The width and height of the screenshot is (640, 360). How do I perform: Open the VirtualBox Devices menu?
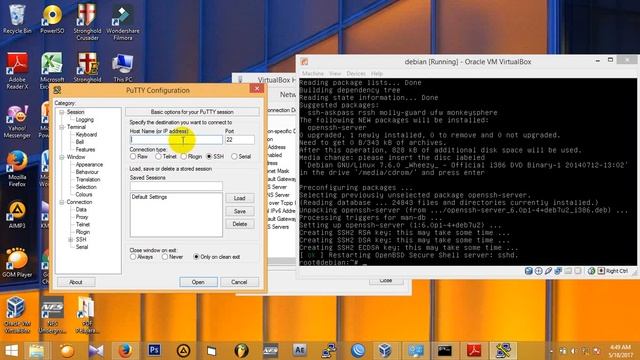point(356,73)
